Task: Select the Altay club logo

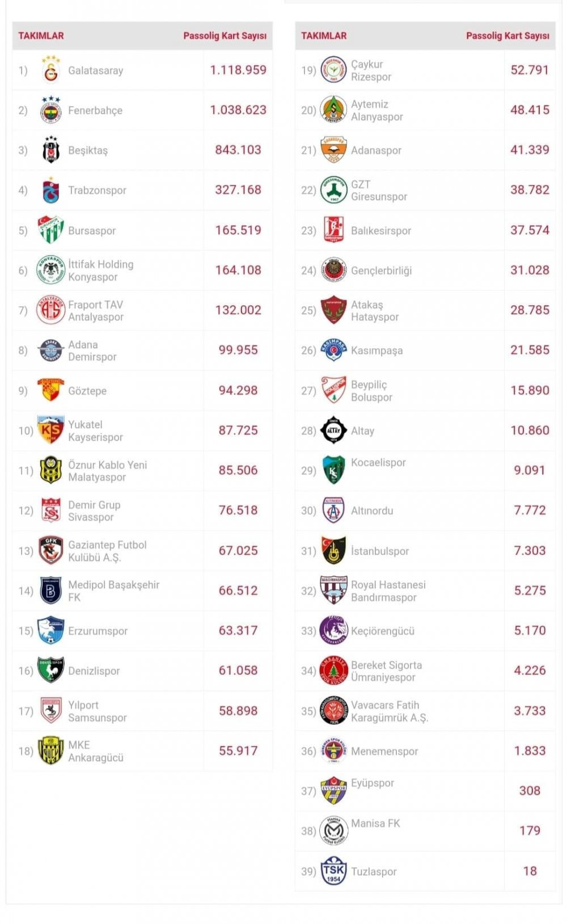Action: [333, 431]
